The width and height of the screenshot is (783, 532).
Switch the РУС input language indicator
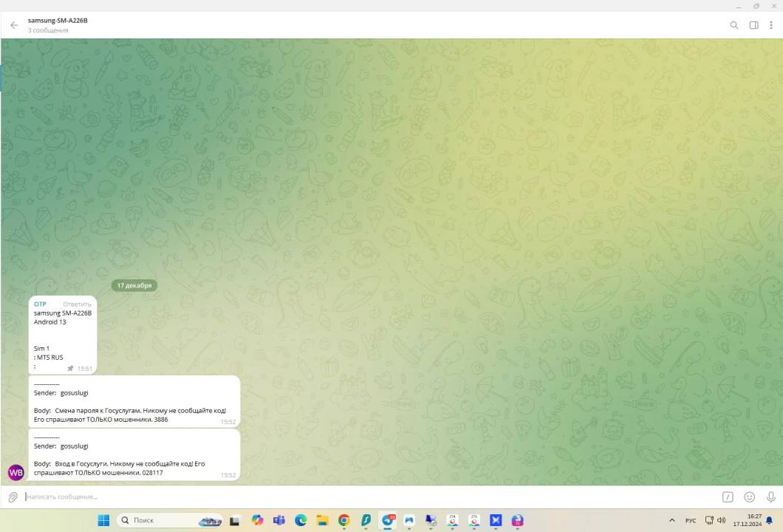[691, 520]
